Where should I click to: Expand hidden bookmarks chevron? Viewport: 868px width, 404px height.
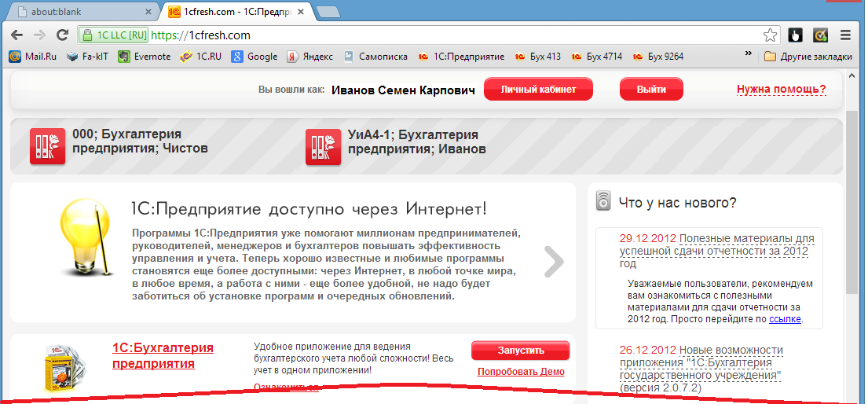point(749,54)
